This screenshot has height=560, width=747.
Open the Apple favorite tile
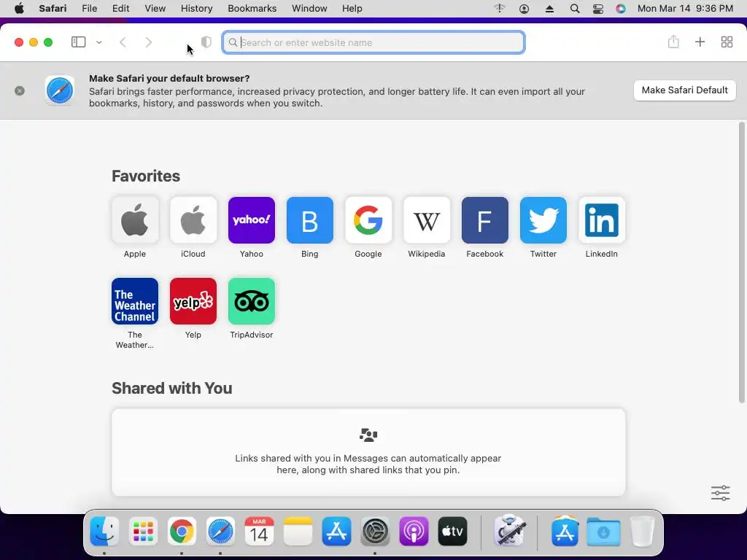pos(135,220)
